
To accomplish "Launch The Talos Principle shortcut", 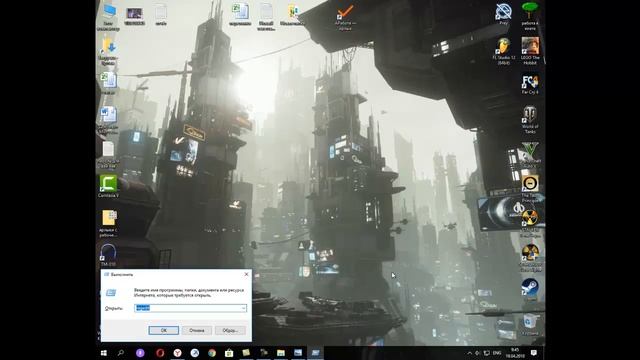I will point(530,189).
